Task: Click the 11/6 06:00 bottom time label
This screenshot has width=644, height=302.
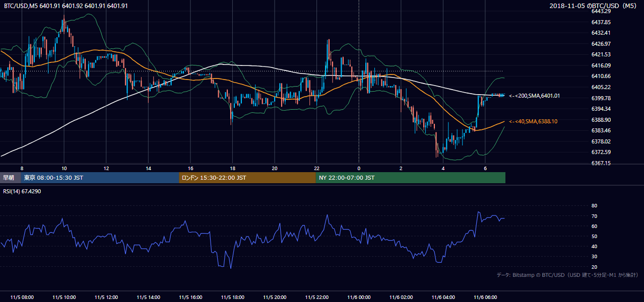Action: tap(485, 297)
